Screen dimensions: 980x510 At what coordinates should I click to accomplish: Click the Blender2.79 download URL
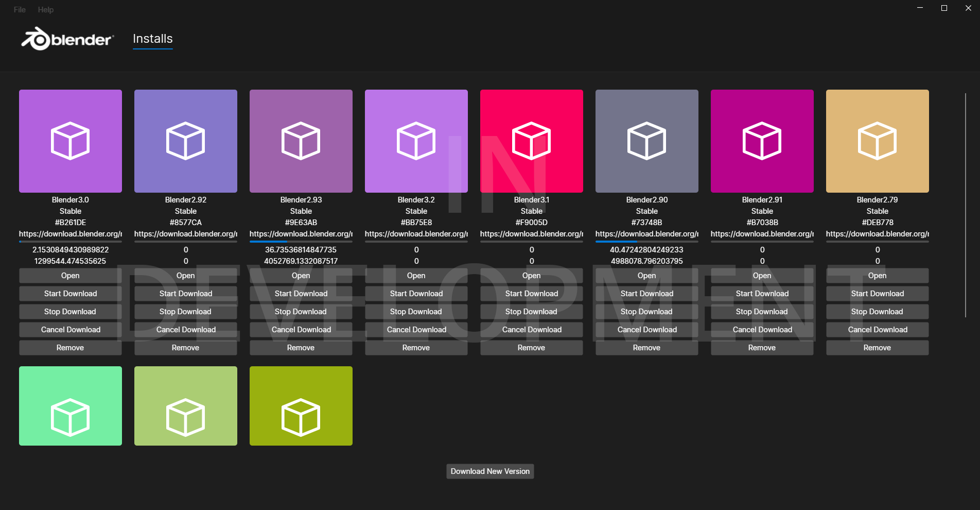pyautogui.click(x=878, y=234)
